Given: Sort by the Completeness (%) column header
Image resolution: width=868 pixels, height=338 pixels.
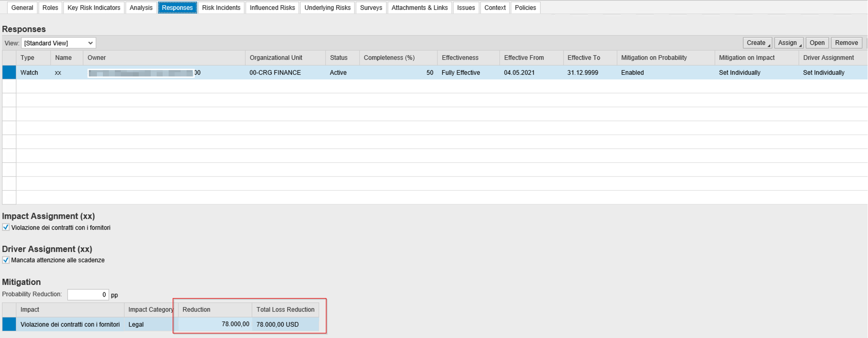Looking at the screenshot, I should click(389, 58).
